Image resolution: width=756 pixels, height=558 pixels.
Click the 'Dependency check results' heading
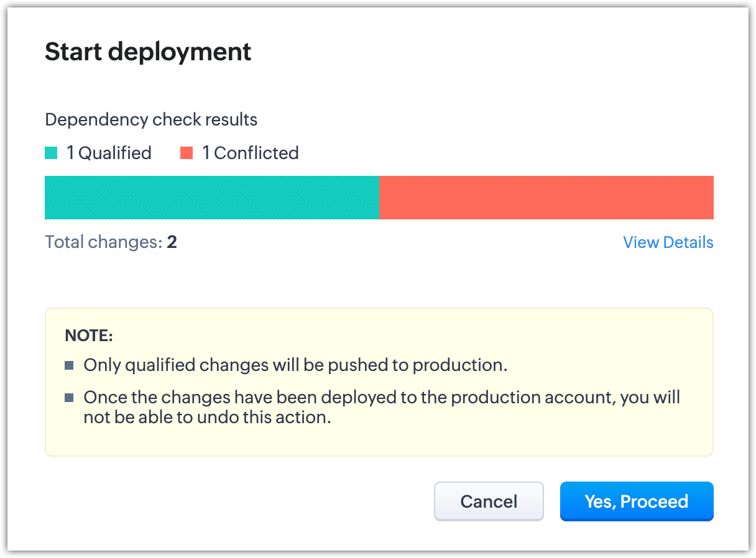[151, 119]
